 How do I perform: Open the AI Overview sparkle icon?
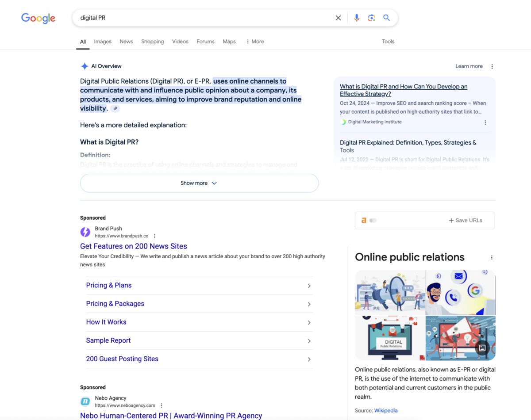coord(84,66)
